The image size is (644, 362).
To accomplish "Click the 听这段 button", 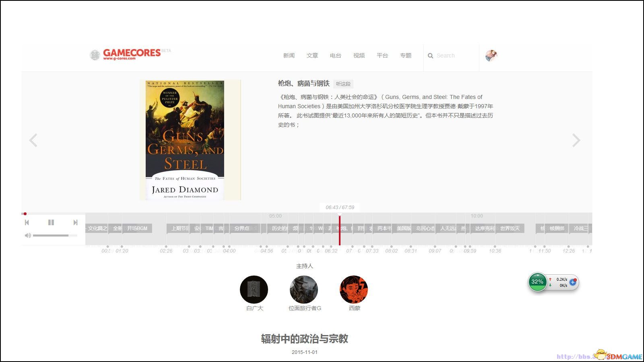I will [343, 84].
